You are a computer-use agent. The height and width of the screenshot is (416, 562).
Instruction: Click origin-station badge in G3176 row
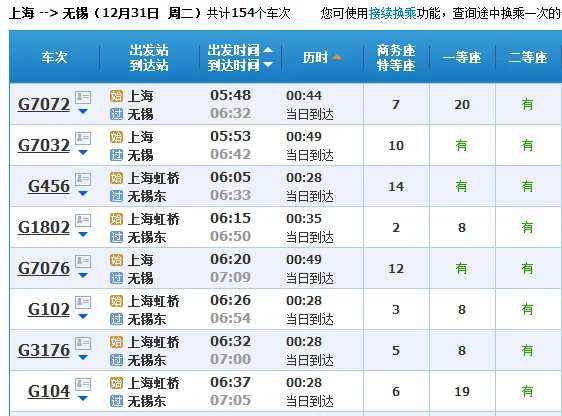point(116,342)
